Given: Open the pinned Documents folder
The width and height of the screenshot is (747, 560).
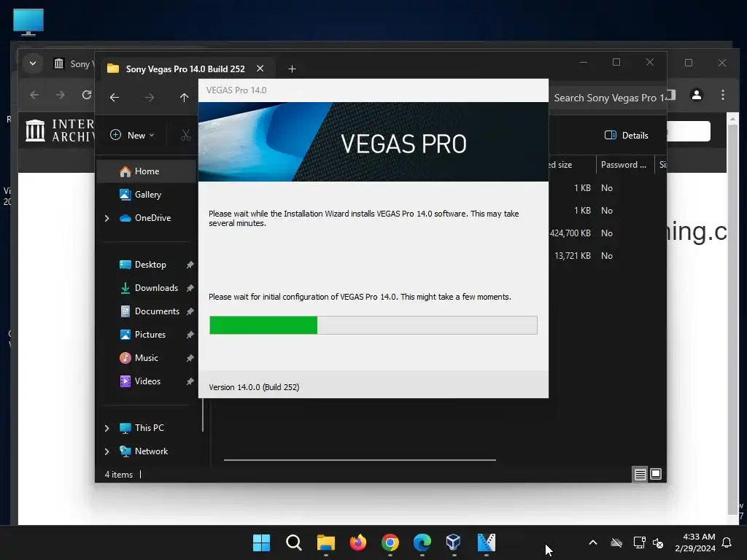Looking at the screenshot, I should click(x=157, y=311).
